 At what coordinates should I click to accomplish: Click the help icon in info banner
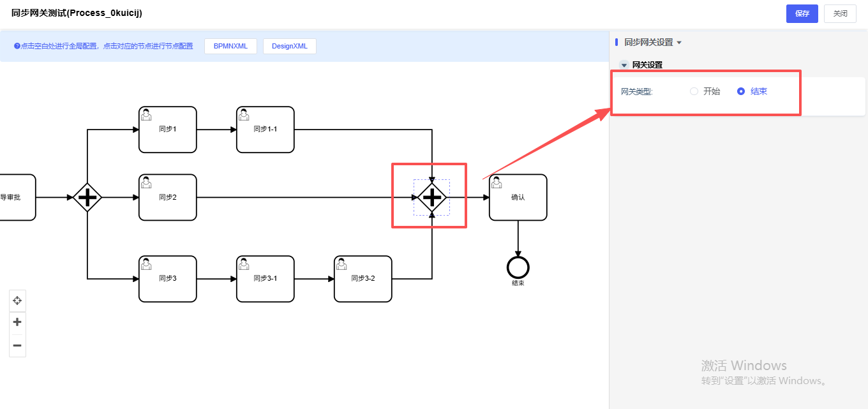pyautogui.click(x=17, y=46)
